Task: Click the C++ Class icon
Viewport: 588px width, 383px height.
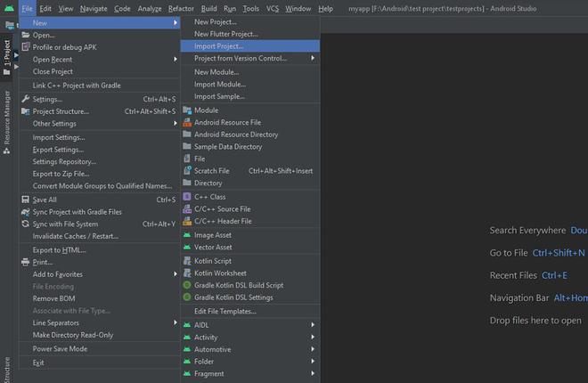Action: (187, 197)
